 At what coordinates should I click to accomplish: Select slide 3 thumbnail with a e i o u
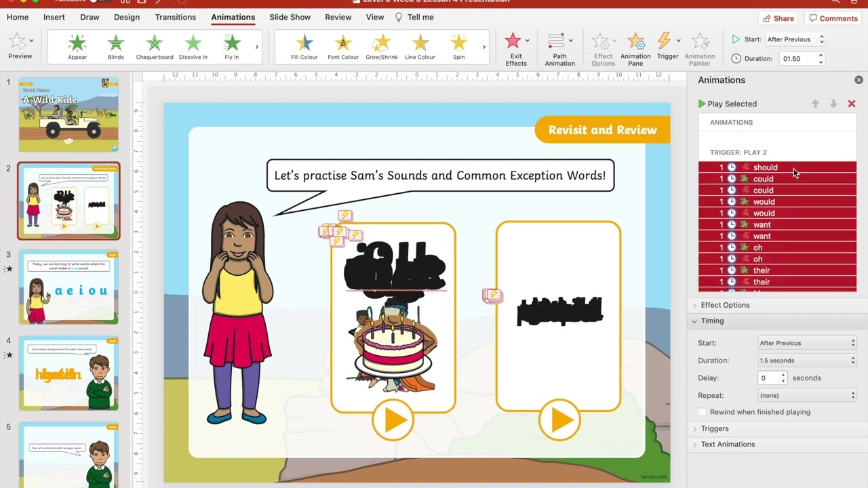click(x=68, y=287)
